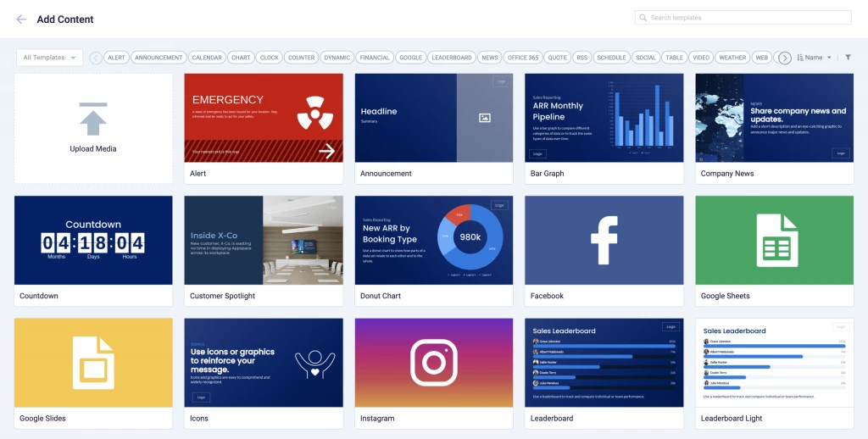Click the upload arrow icon
This screenshot has height=439, width=868.
[x=93, y=119]
